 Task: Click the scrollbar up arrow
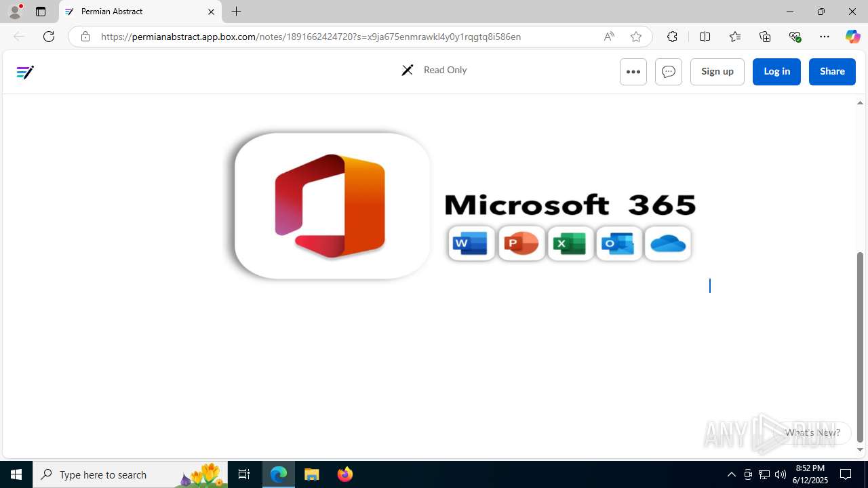tap(860, 103)
